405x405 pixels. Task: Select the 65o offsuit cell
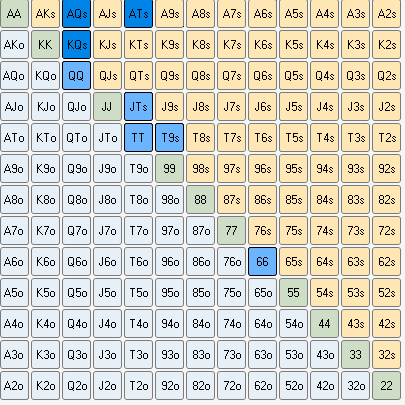262,293
